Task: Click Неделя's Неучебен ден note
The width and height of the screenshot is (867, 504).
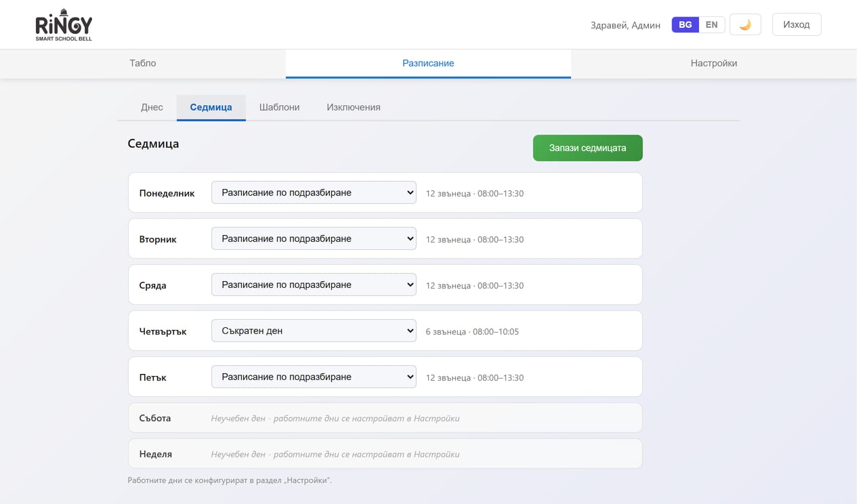Action: coord(335,454)
